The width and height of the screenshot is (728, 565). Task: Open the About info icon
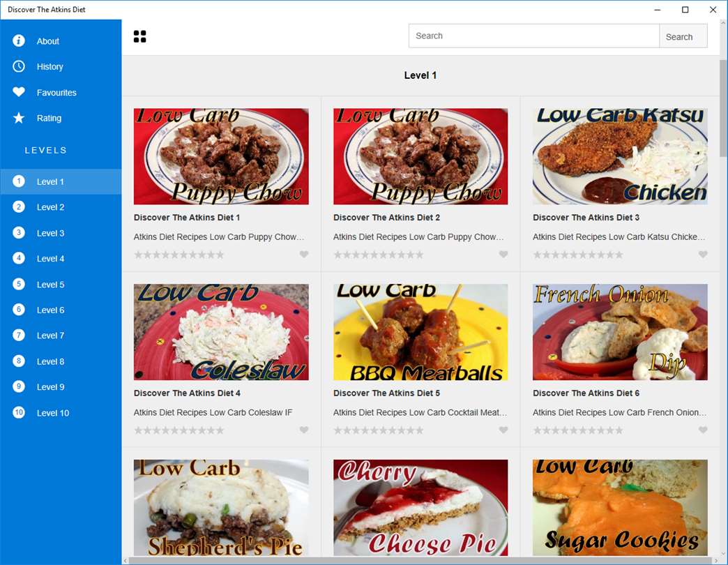click(19, 41)
